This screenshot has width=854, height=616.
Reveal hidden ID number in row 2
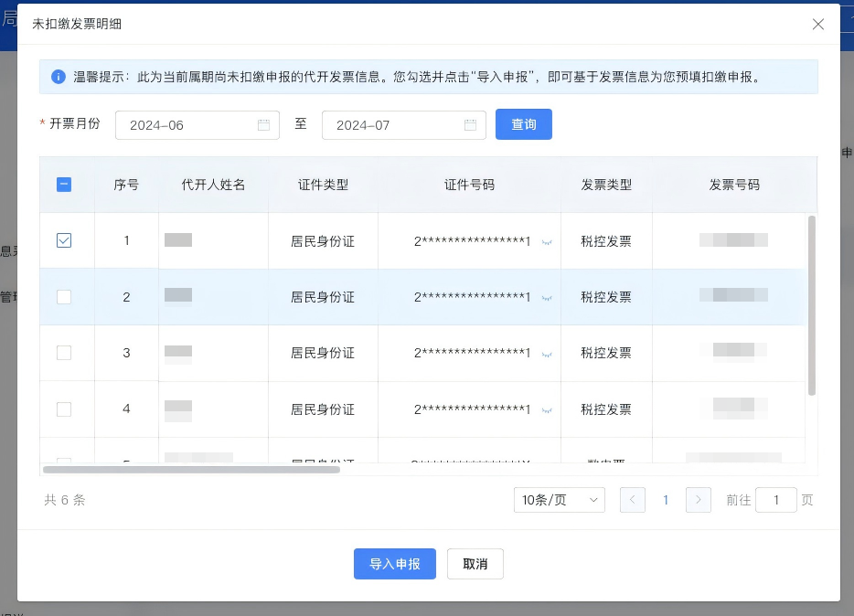(x=547, y=298)
